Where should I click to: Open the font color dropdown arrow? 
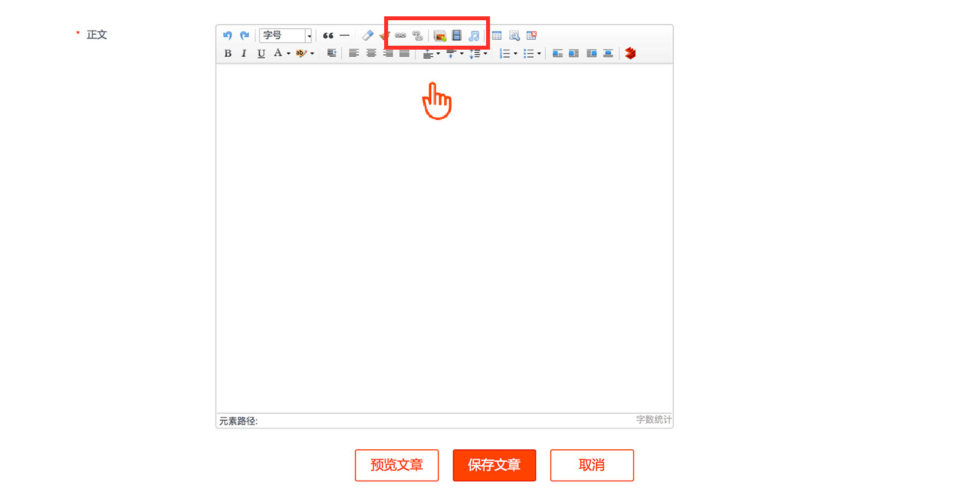(288, 54)
